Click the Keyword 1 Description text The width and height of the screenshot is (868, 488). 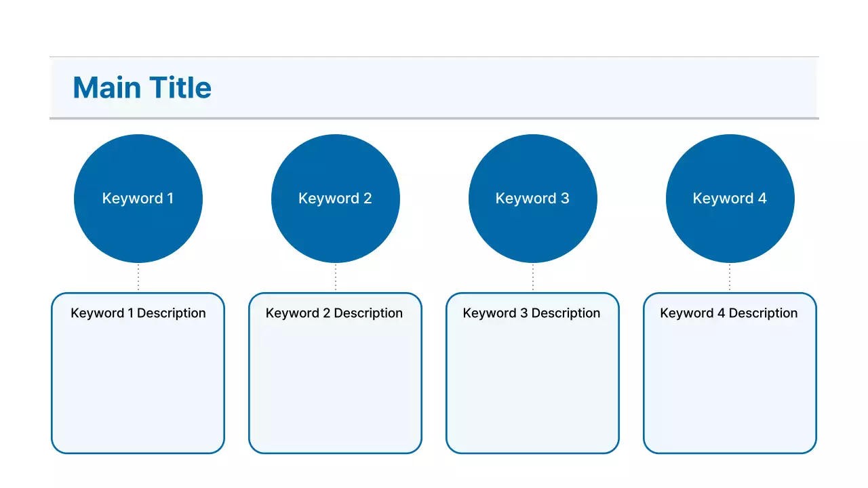(x=138, y=313)
